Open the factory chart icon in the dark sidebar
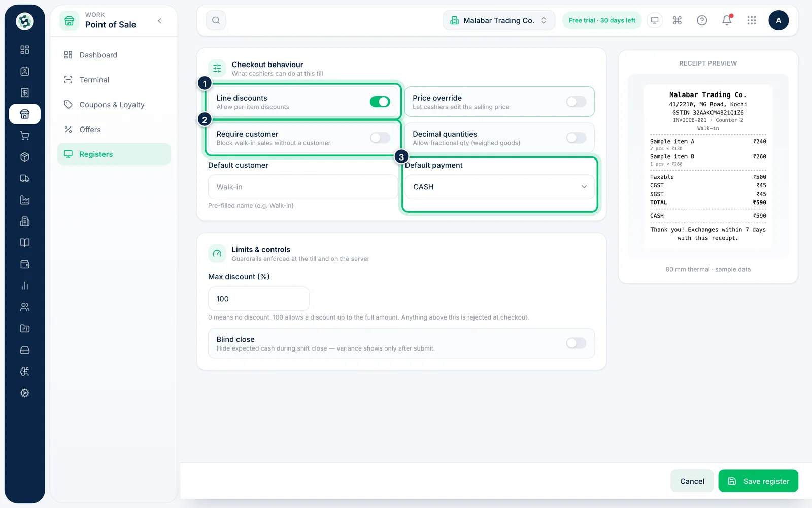Image resolution: width=812 pixels, height=508 pixels. point(24,200)
